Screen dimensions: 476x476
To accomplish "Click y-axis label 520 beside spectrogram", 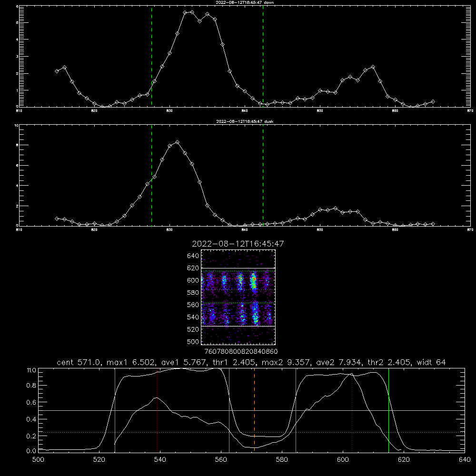I will pyautogui.click(x=193, y=329).
